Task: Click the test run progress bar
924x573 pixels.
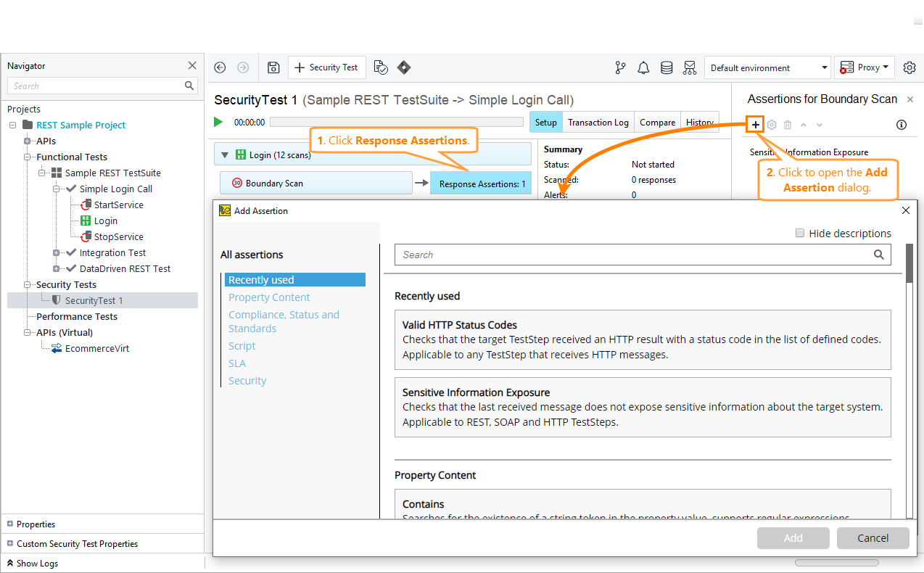Action: pyautogui.click(x=396, y=123)
